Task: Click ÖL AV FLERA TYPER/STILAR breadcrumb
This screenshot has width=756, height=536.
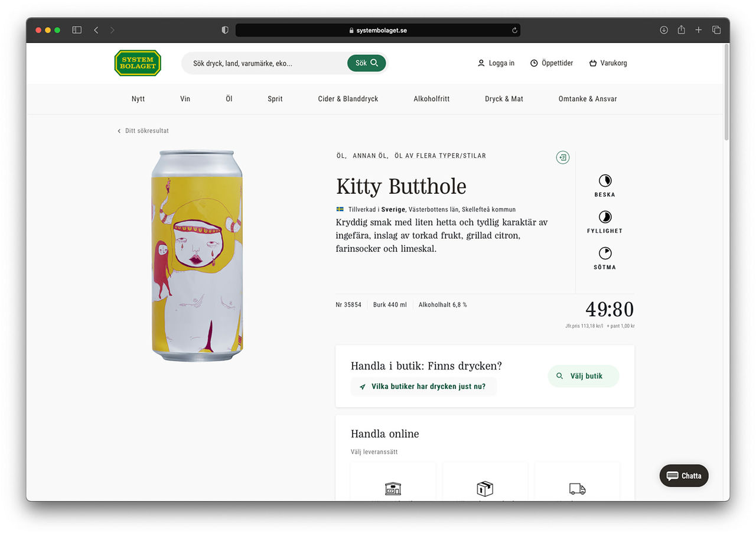Action: (440, 156)
